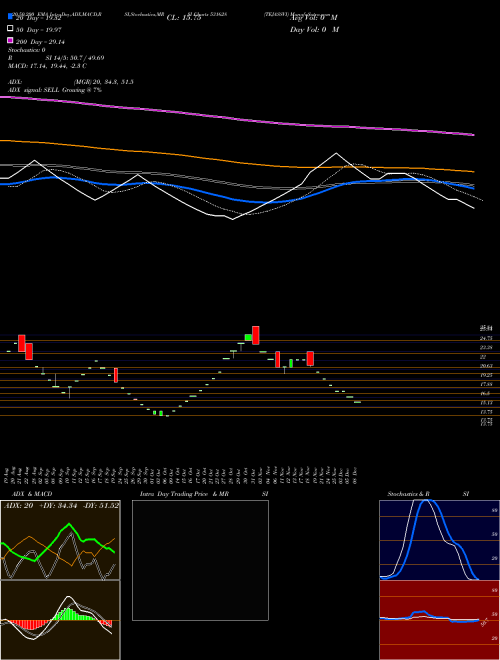Click the tall red candlestick at the price peak

pyautogui.click(x=255, y=335)
